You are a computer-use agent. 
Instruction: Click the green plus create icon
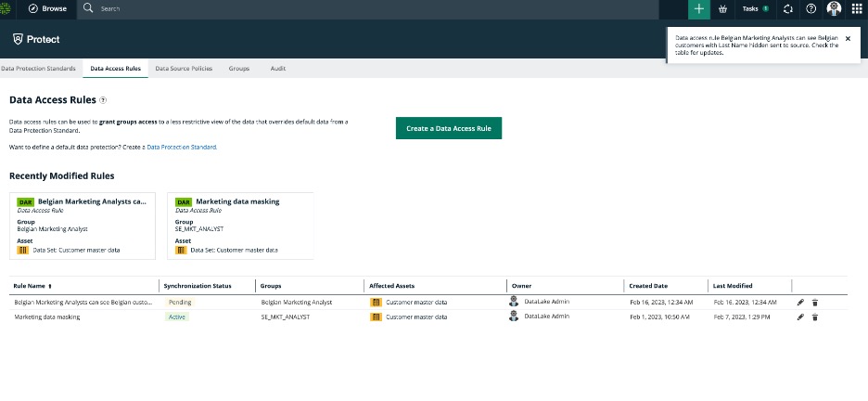[x=698, y=8]
